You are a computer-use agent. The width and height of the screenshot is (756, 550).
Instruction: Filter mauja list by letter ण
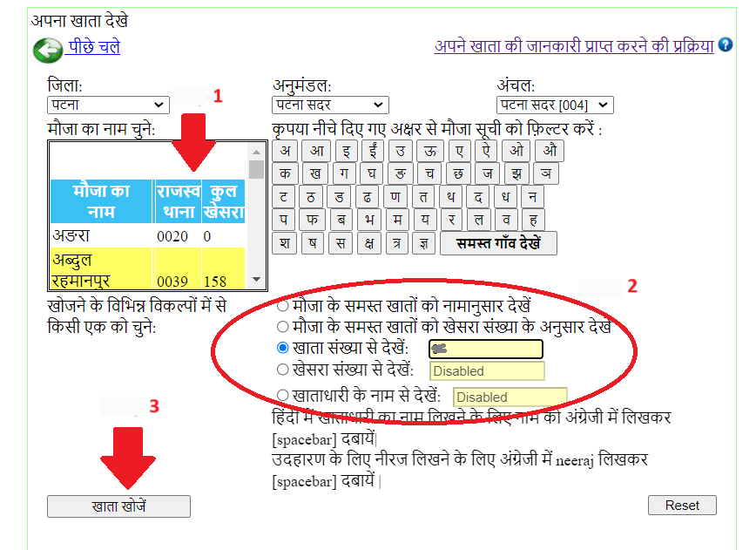click(395, 196)
